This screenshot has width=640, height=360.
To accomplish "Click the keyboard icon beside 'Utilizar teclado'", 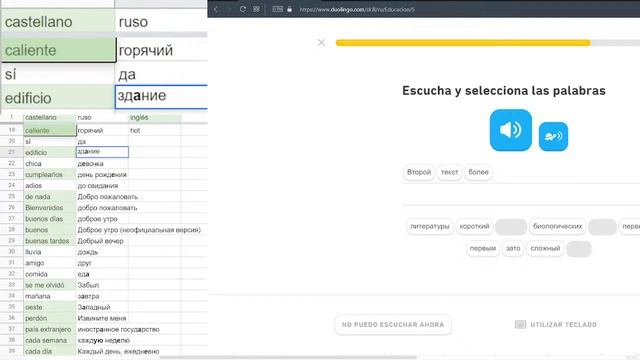I will tap(520, 324).
